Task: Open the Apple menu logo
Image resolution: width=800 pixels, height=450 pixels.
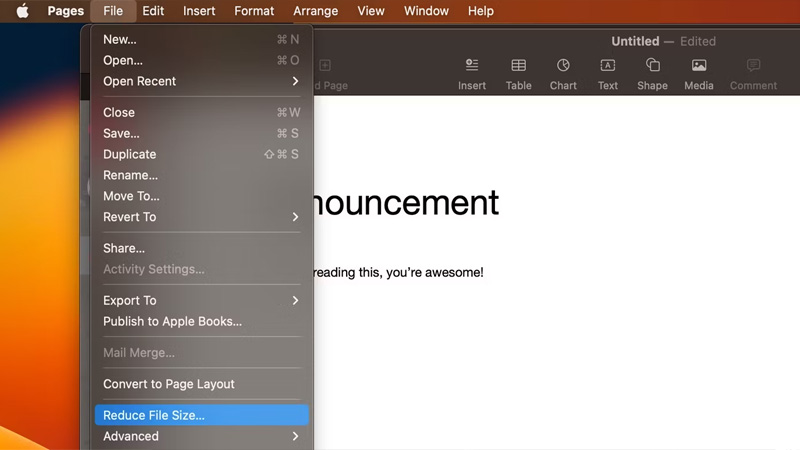Action: 22,11
